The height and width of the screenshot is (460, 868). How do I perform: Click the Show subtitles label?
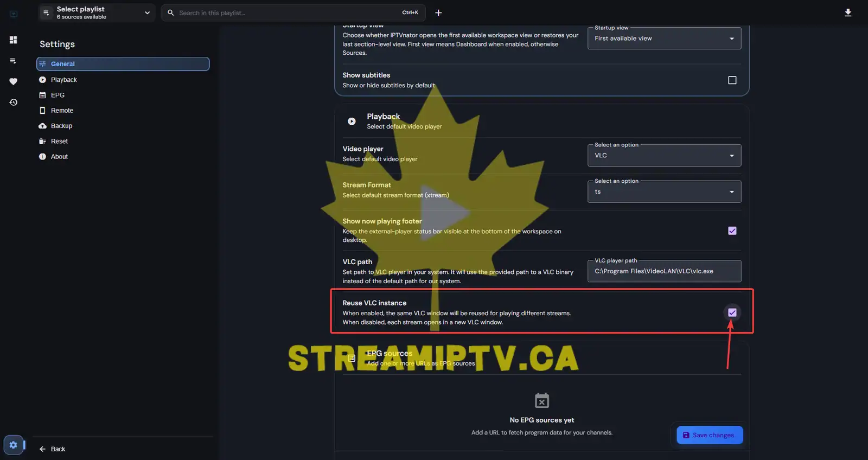[366, 75]
